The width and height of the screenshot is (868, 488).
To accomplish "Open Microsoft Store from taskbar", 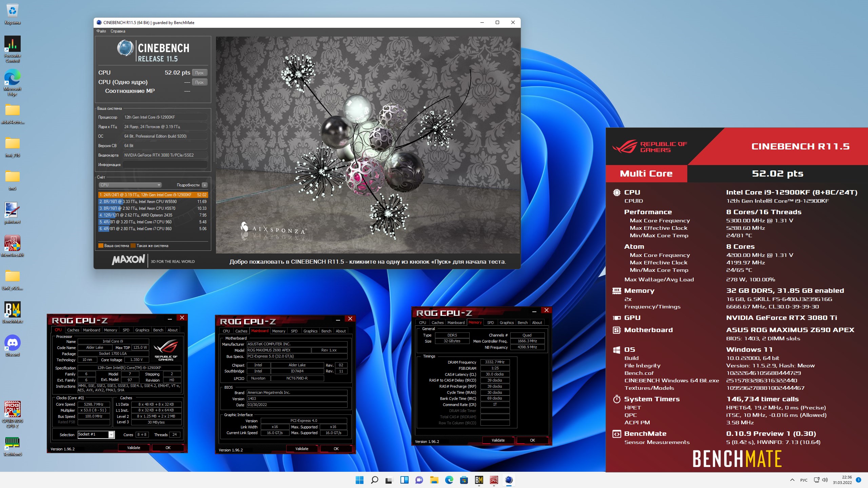I will pos(464,480).
